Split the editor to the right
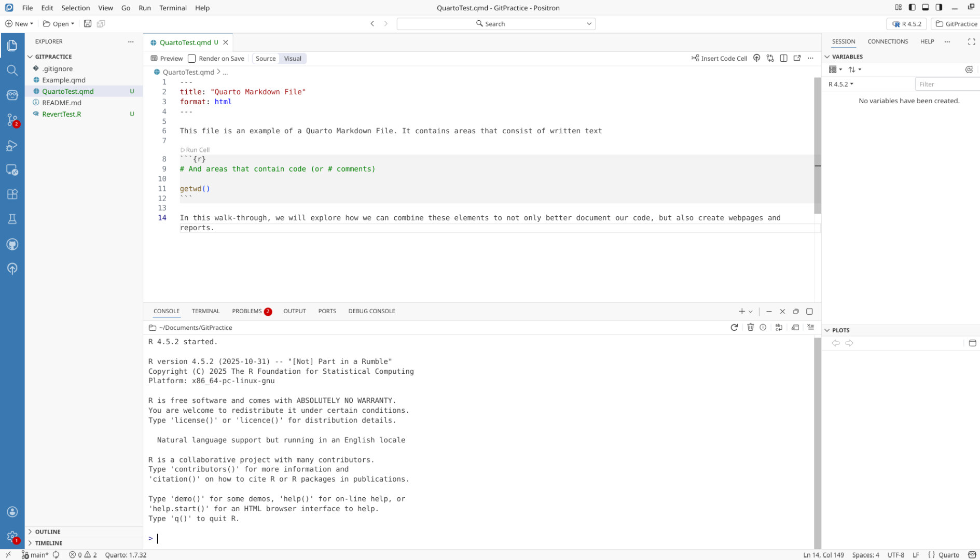 coord(784,58)
